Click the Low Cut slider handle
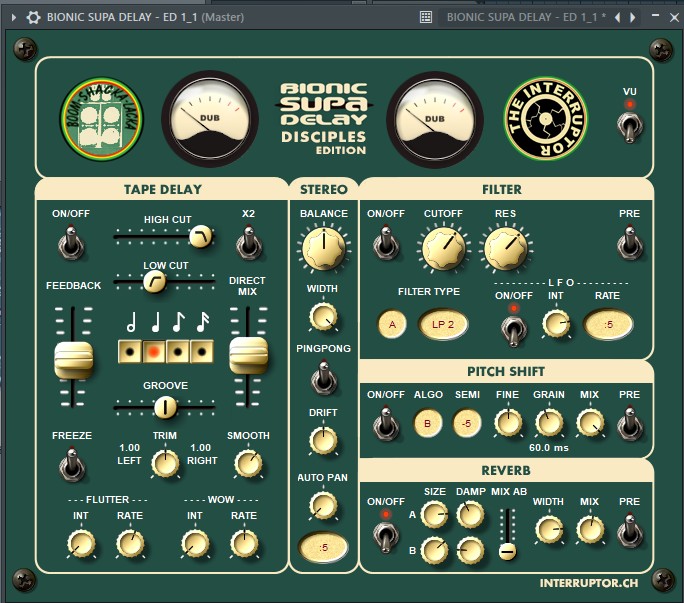Image resolution: width=684 pixels, height=603 pixels. [154, 282]
